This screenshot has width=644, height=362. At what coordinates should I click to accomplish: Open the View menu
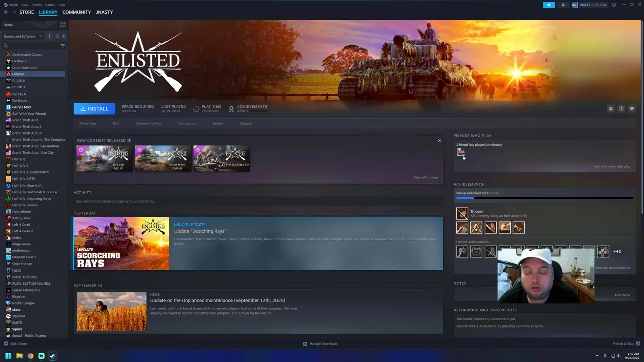(24, 5)
